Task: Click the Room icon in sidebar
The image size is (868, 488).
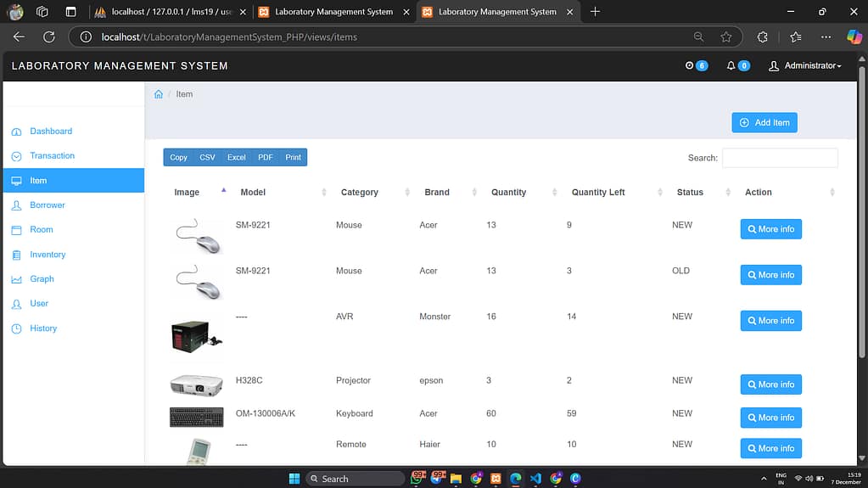Action: click(x=16, y=230)
